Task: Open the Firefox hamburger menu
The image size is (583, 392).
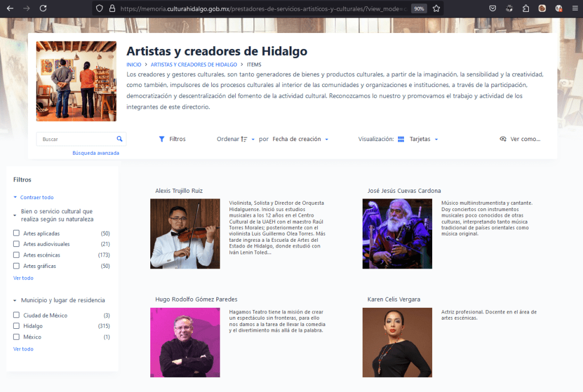Action: click(574, 9)
